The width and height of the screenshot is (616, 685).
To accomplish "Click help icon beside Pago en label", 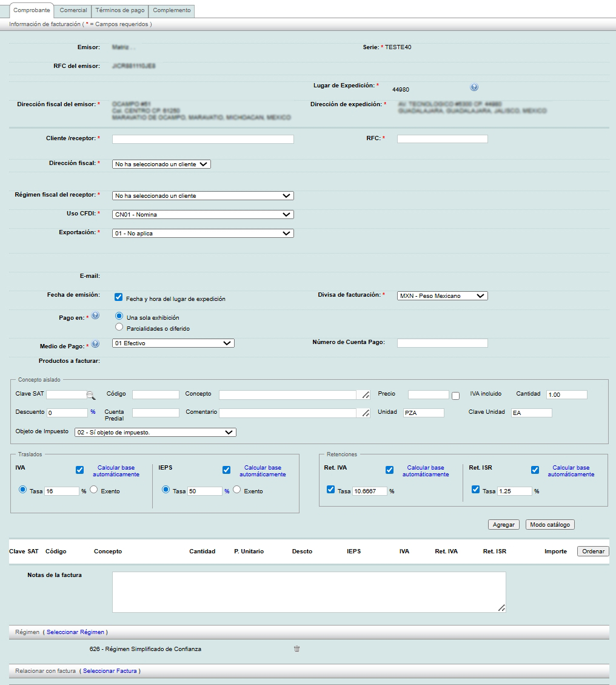I will pyautogui.click(x=95, y=316).
